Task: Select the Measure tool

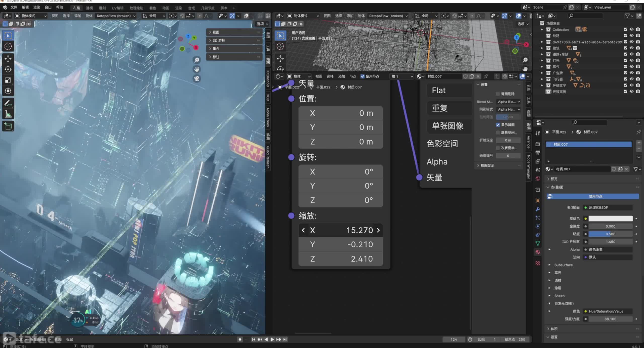Action: (8, 114)
